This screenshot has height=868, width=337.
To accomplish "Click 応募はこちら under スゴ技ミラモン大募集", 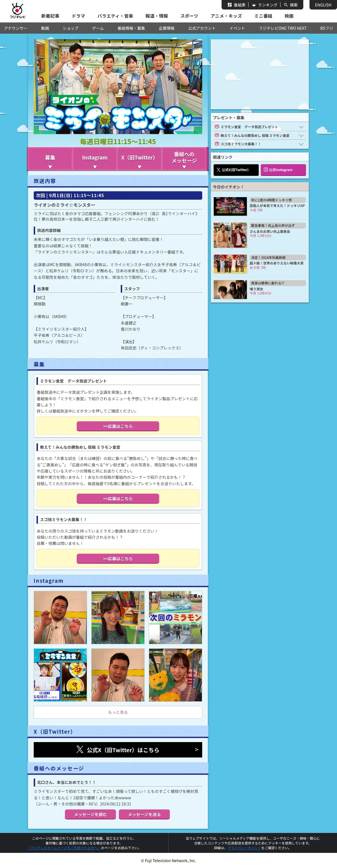I will [x=118, y=559].
